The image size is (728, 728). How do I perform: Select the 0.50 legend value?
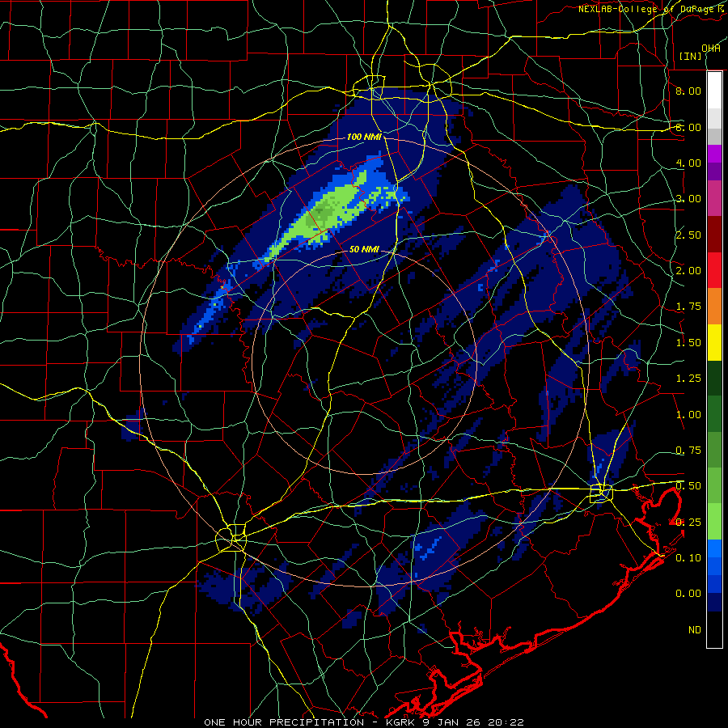click(688, 486)
